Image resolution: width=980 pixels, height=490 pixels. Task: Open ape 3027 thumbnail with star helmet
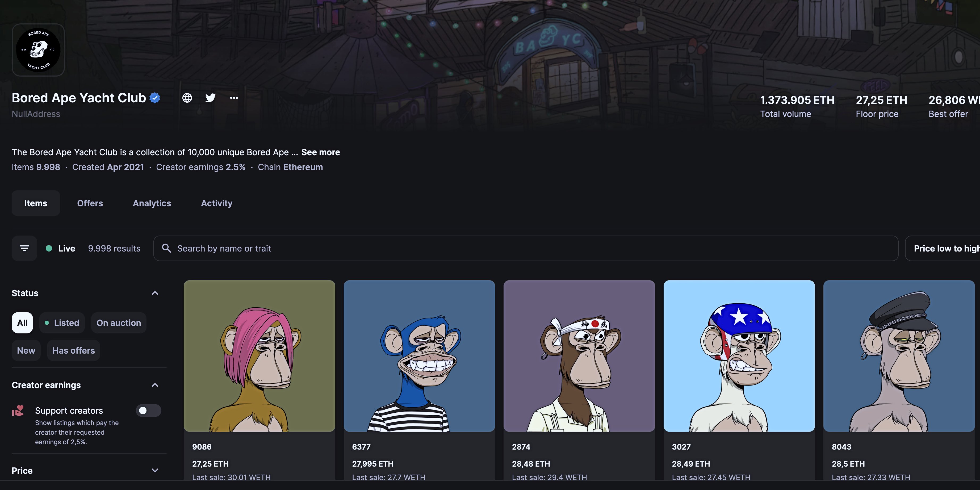739,356
